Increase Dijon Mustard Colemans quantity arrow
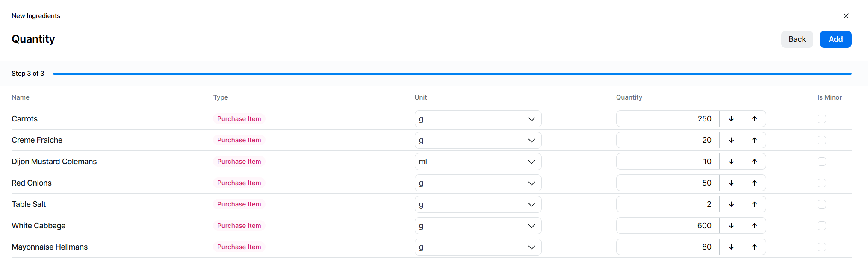 754,162
